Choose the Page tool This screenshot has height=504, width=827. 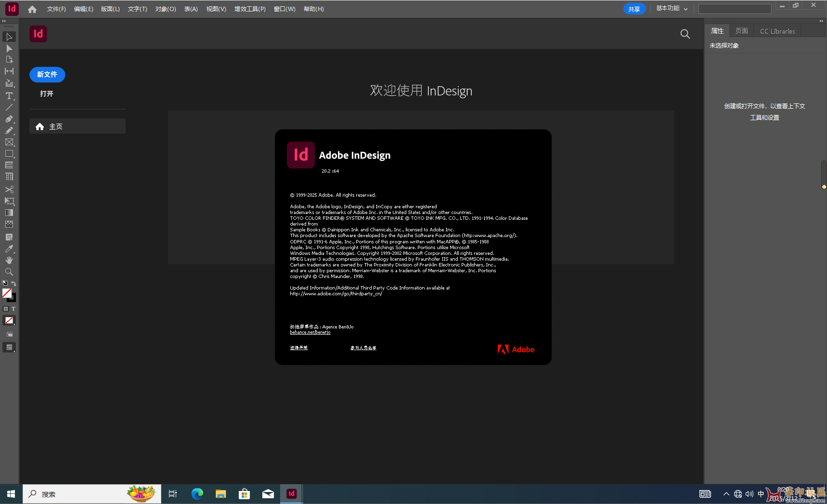point(9,60)
